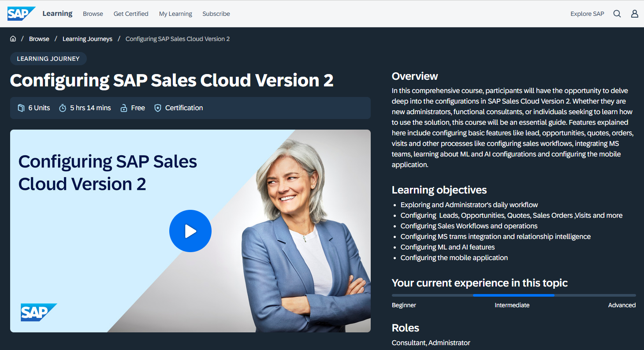Click the duration stopwatch icon
The image size is (644, 350).
click(63, 108)
